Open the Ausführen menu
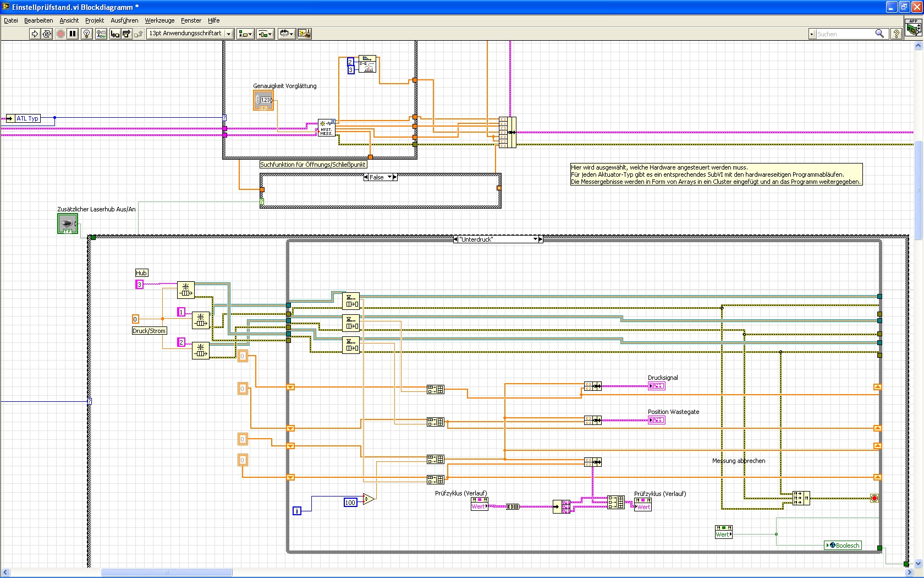The image size is (924, 578). pos(124,20)
